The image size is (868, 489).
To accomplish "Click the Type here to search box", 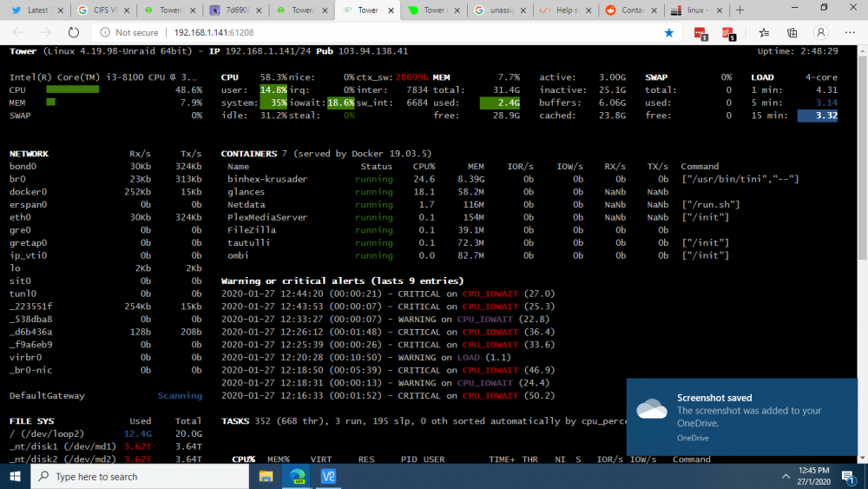I will tap(140, 476).
